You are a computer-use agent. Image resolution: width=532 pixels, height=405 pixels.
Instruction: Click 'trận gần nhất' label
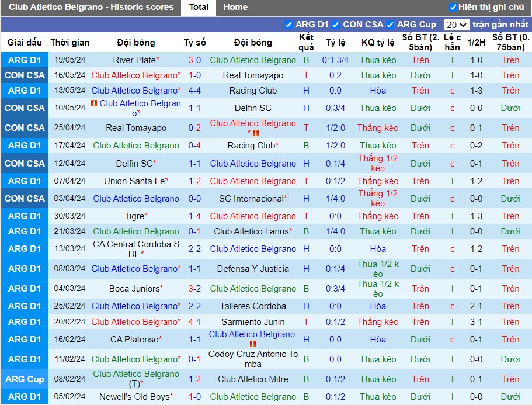click(500, 25)
